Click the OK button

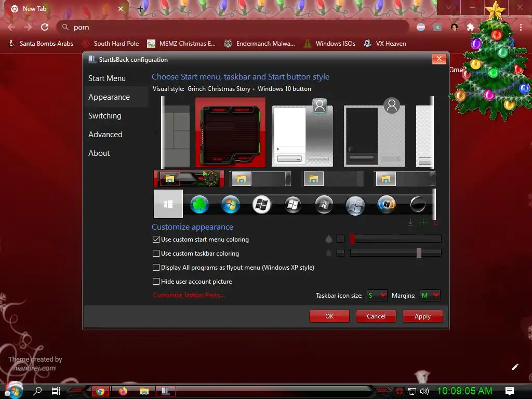[329, 316]
